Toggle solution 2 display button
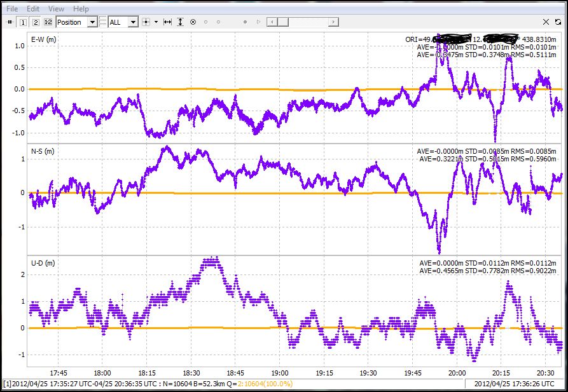The width and height of the screenshot is (568, 392). 36,22
